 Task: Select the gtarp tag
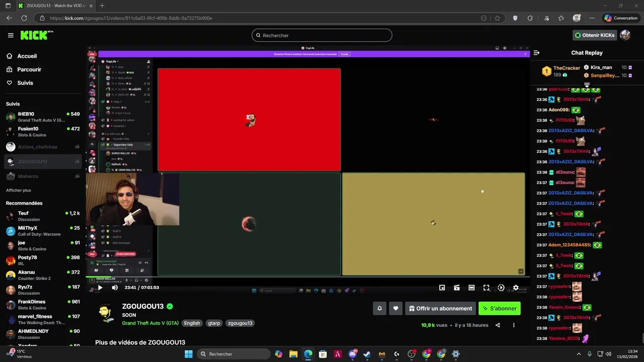214,323
